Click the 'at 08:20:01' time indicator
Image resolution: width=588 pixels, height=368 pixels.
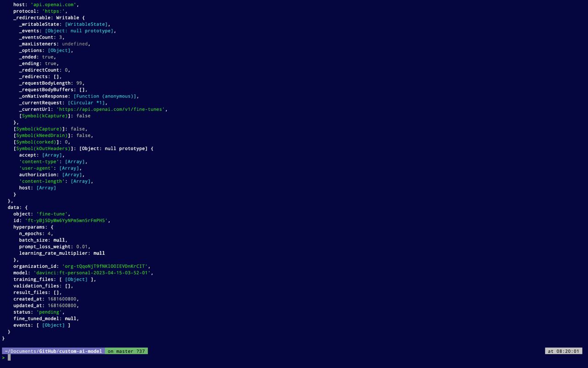564,351
